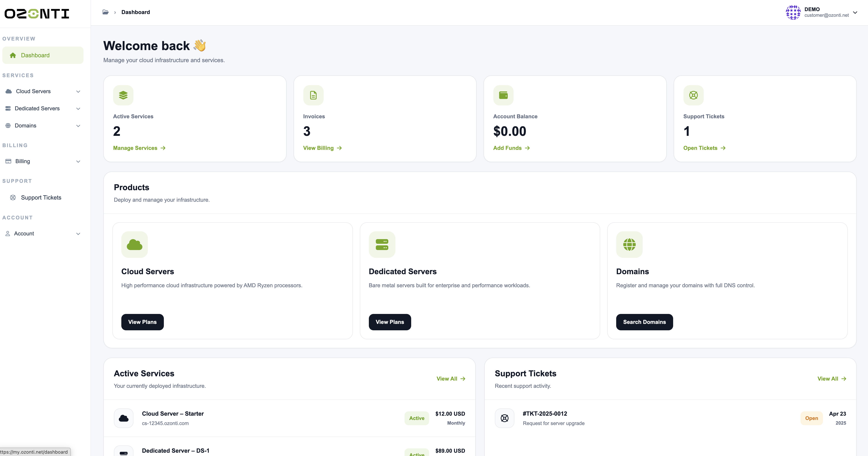The width and height of the screenshot is (868, 456).
Task: Open Domains sidebar item
Action: pos(43,125)
